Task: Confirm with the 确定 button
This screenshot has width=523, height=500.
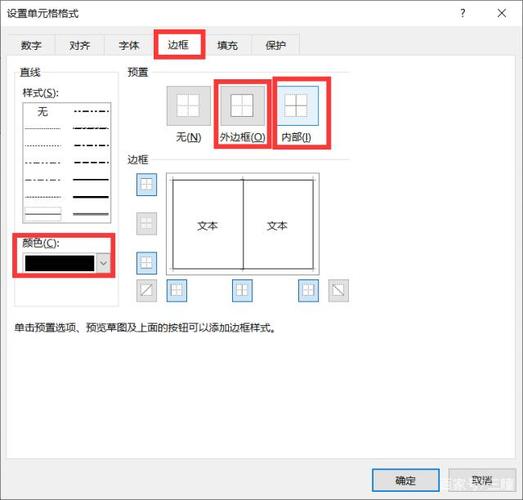Action: click(406, 480)
